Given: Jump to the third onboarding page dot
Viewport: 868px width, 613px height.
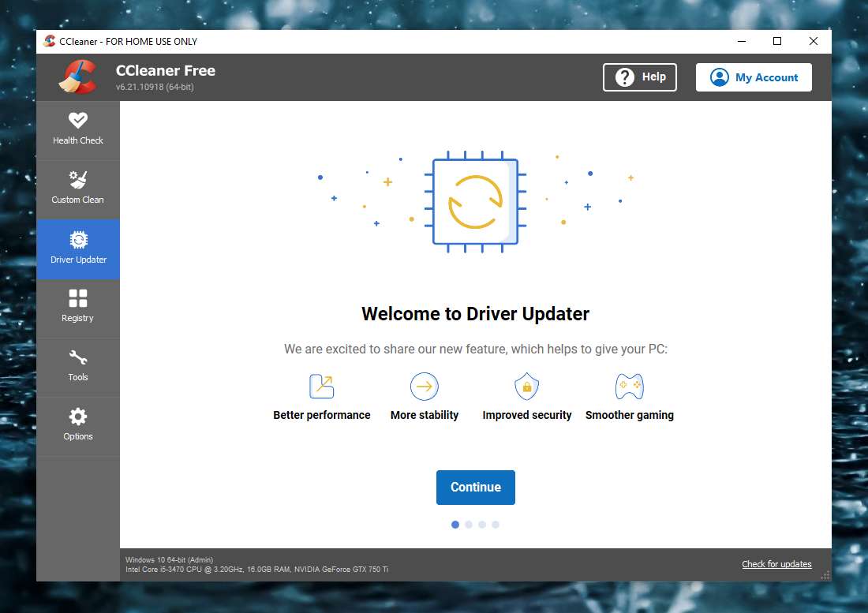Looking at the screenshot, I should pos(482,525).
